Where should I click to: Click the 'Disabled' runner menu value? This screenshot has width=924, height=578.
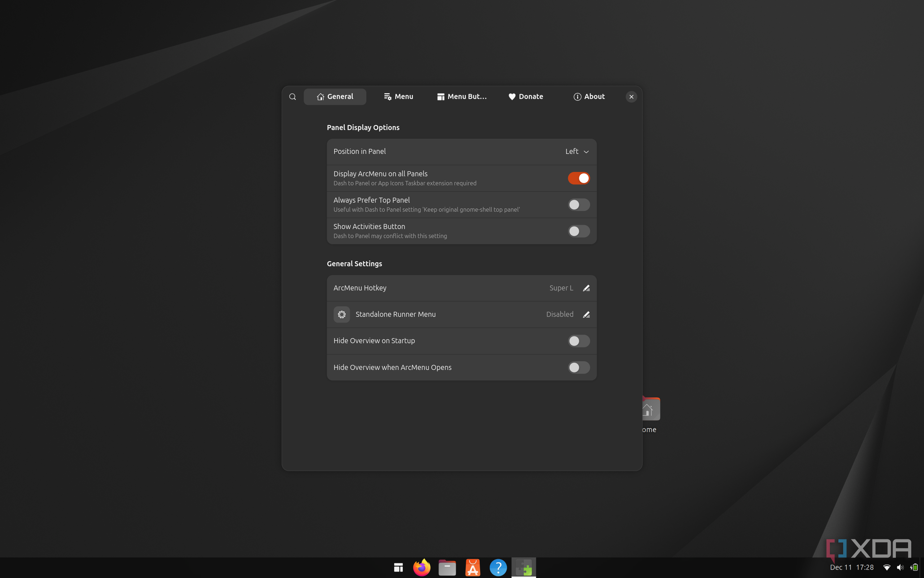point(560,314)
